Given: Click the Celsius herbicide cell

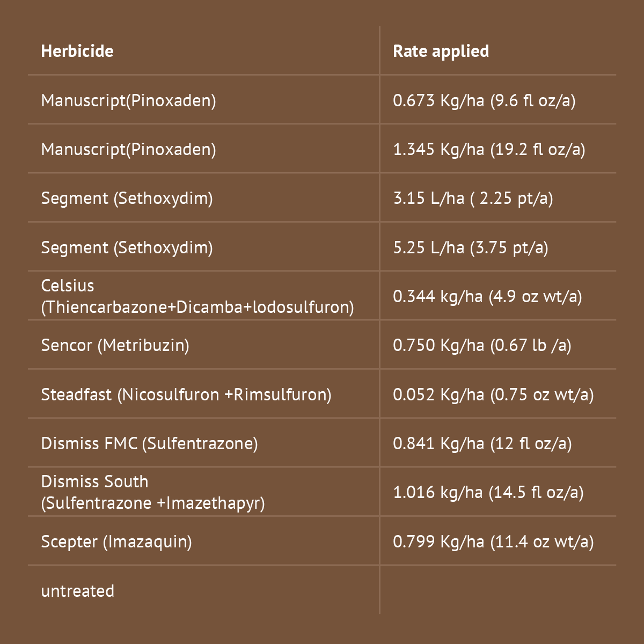Looking at the screenshot, I should (x=197, y=296).
